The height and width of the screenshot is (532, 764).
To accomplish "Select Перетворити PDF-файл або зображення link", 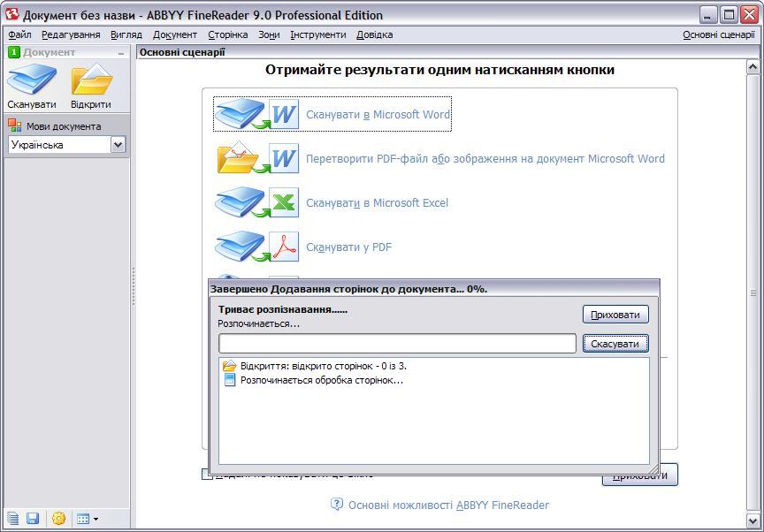I will coord(485,159).
